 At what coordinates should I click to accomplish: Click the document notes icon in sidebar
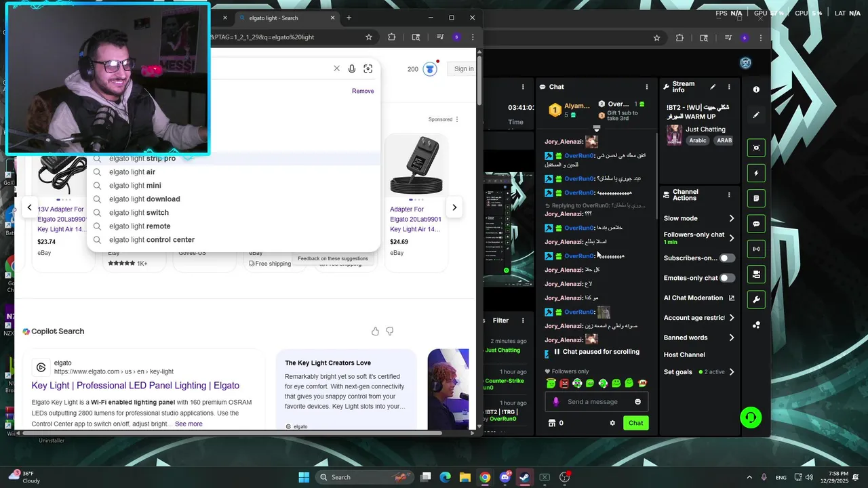click(756, 199)
